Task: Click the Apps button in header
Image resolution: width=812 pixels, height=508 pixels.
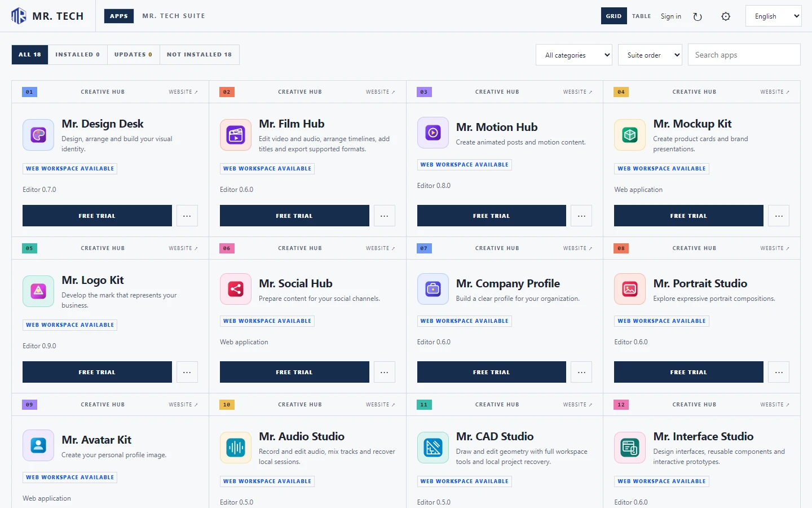Action: [119, 16]
